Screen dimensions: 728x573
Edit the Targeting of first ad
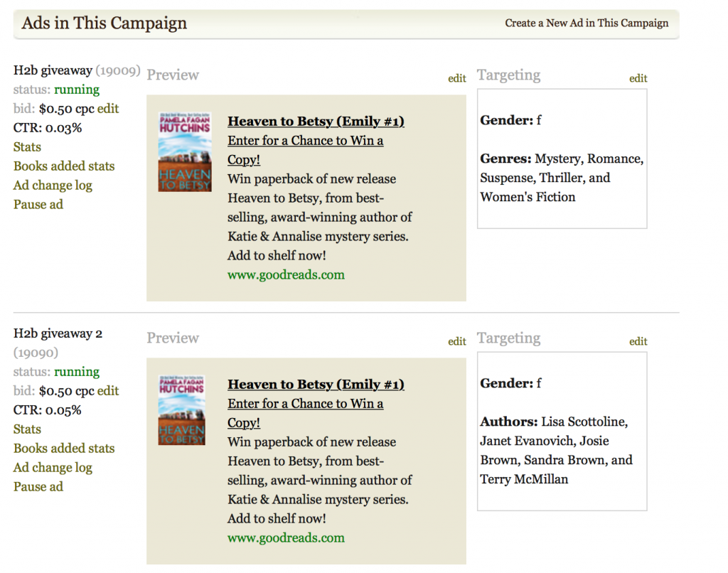(x=638, y=78)
